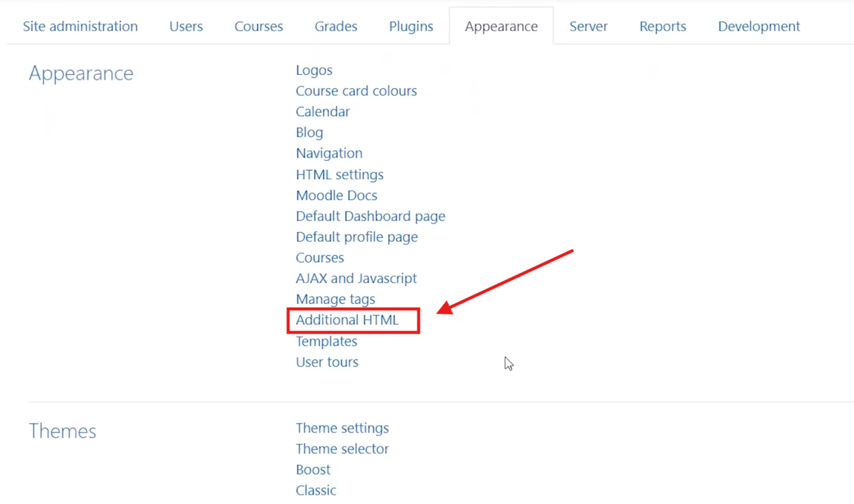Open the Reports tab

[662, 26]
